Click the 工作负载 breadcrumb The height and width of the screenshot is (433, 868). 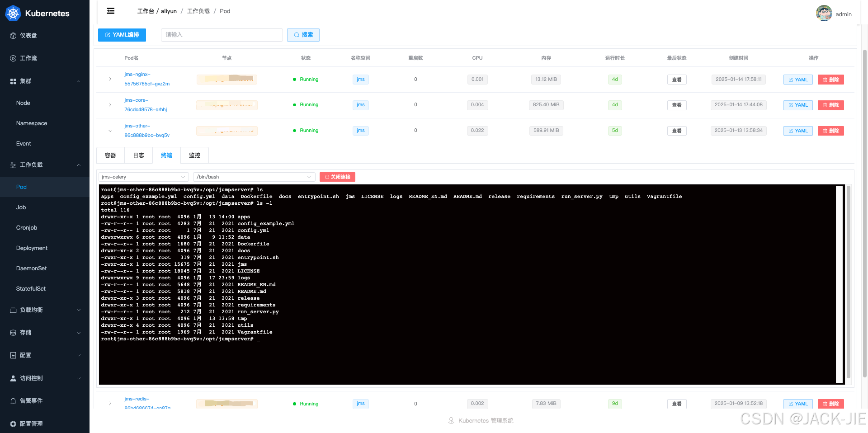[x=198, y=11]
